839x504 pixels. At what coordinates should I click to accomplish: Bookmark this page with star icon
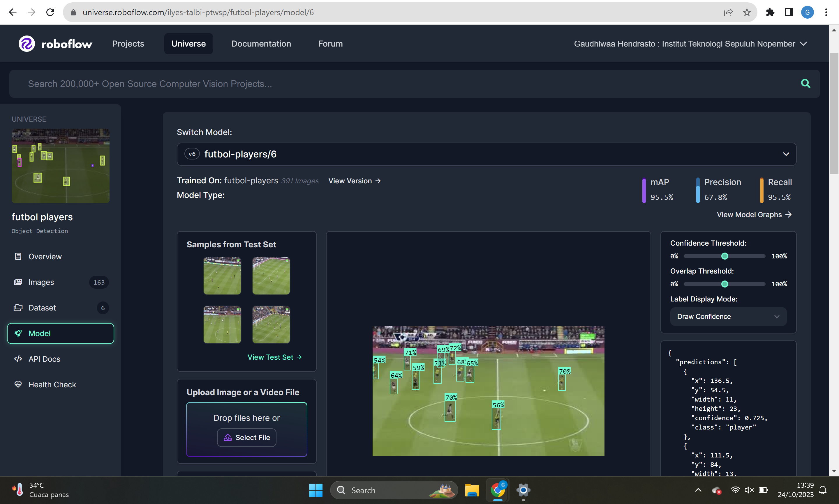[747, 13]
